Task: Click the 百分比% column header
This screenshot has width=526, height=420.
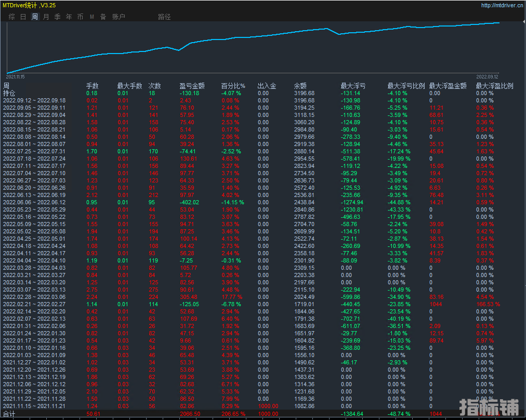Action: point(233,86)
